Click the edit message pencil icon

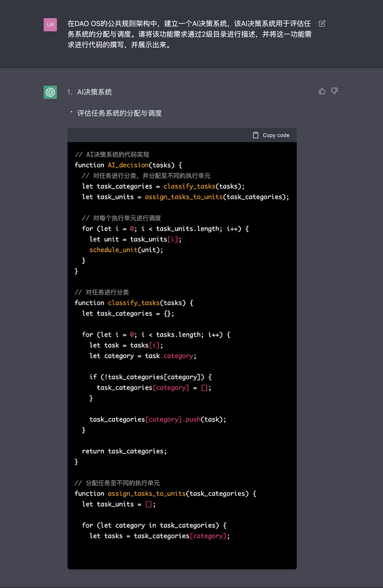(x=322, y=23)
